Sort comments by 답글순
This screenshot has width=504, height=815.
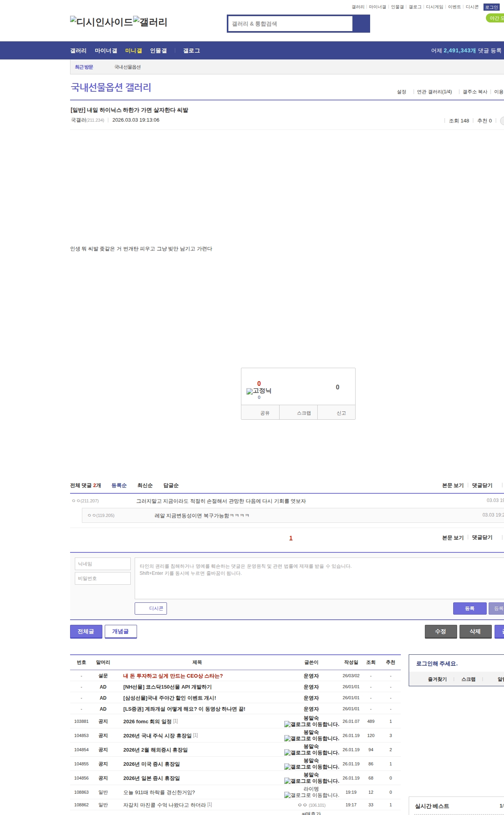pyautogui.click(x=171, y=485)
